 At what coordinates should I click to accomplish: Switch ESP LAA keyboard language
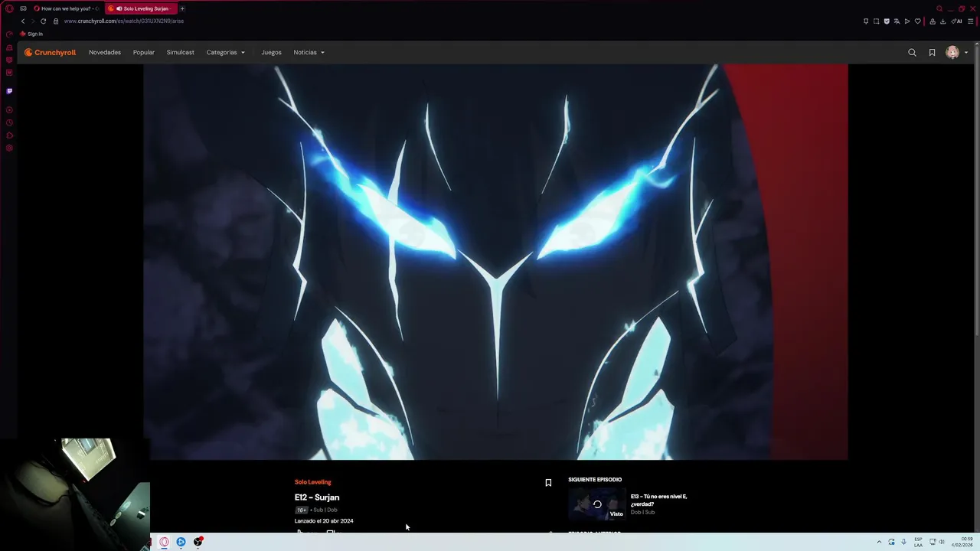(x=918, y=542)
